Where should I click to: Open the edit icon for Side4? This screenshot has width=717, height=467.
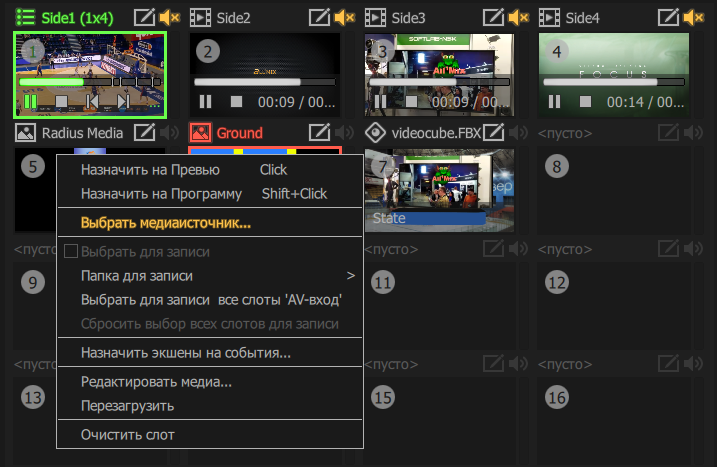pyautogui.click(x=668, y=17)
